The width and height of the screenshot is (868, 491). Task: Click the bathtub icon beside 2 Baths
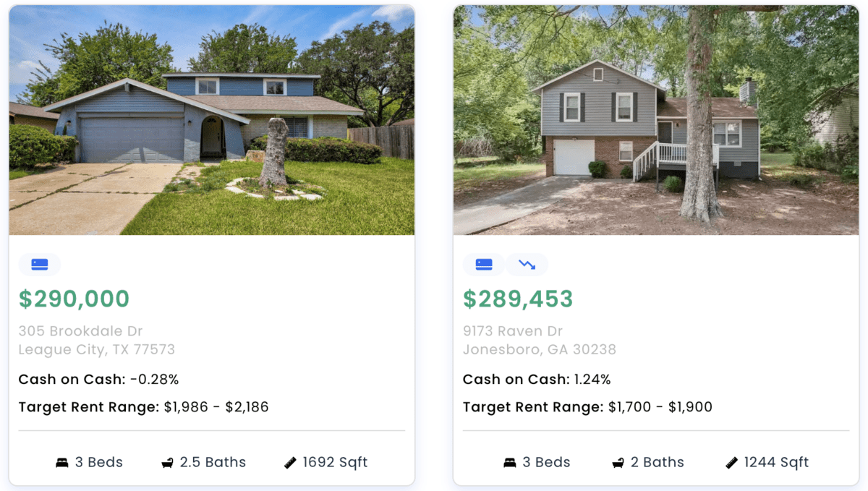coord(618,463)
